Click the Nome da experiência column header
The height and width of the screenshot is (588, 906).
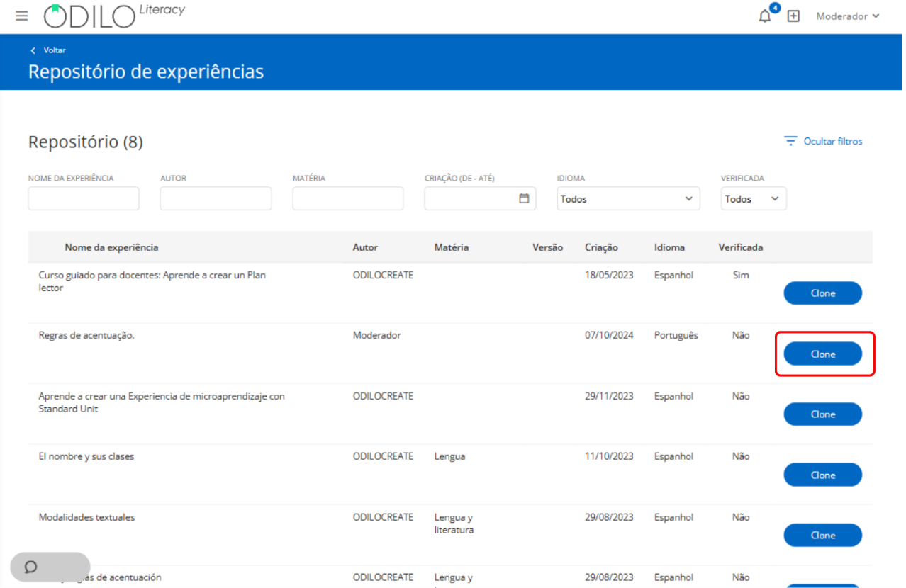111,247
